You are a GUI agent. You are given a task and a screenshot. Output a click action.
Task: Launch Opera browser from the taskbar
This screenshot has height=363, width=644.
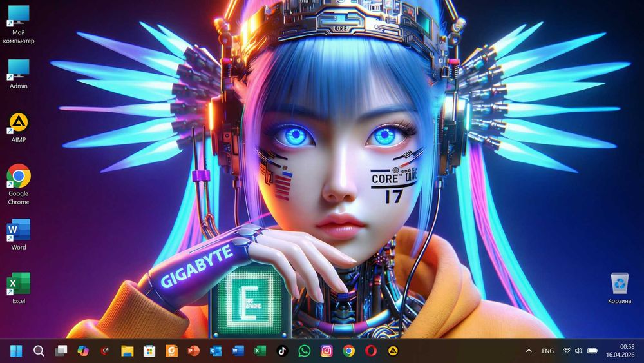coord(371,351)
